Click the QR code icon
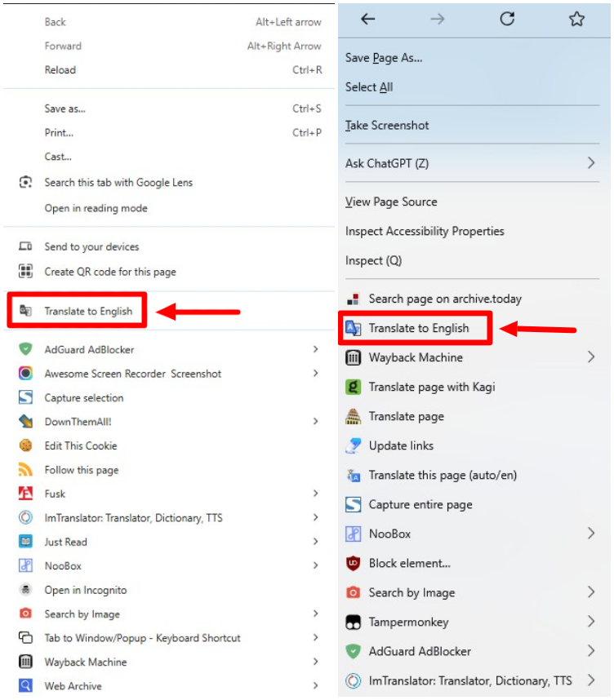Viewport: 614px width, 700px height. (x=25, y=271)
